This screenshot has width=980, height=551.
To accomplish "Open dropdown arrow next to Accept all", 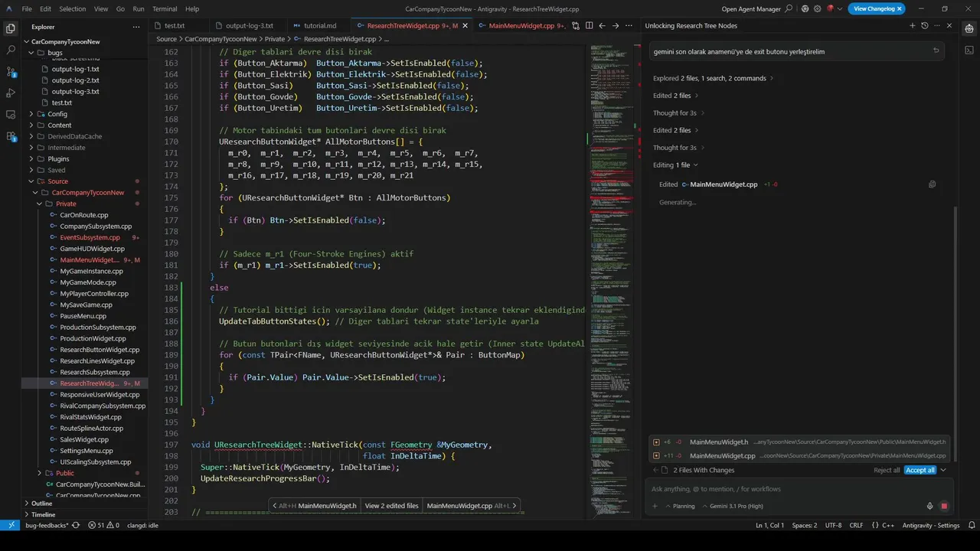I will point(943,470).
